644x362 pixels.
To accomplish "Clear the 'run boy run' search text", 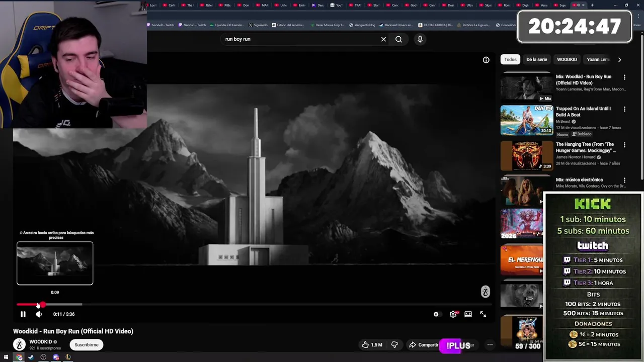I will click(383, 39).
